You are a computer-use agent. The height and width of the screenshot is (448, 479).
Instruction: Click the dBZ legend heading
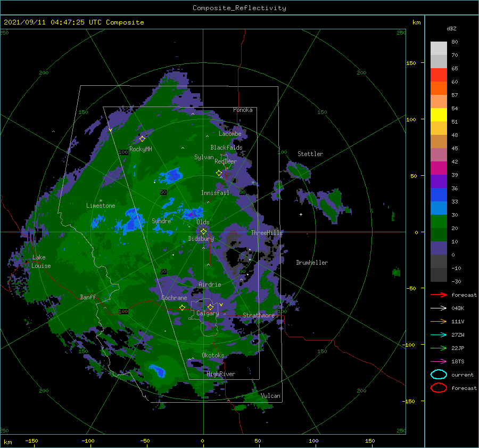[x=451, y=28]
